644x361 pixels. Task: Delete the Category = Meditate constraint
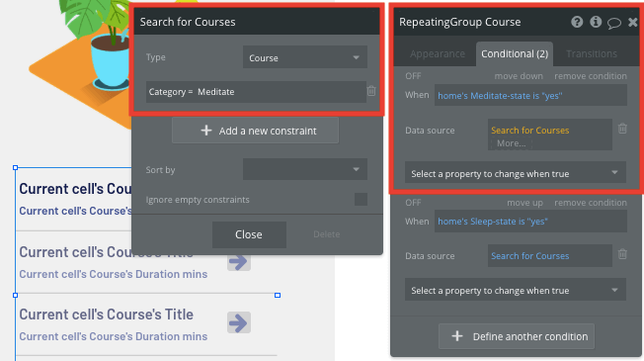pyautogui.click(x=371, y=91)
